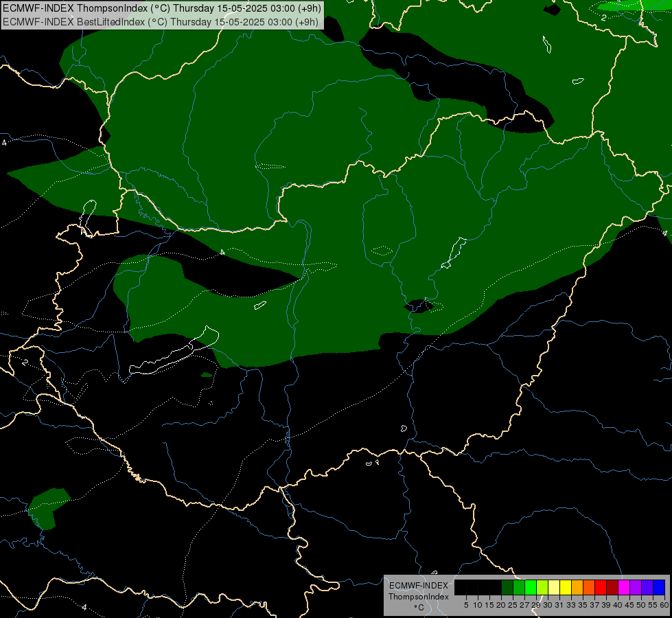Click the legend scale value 45
672x618 pixels.
[629, 605]
